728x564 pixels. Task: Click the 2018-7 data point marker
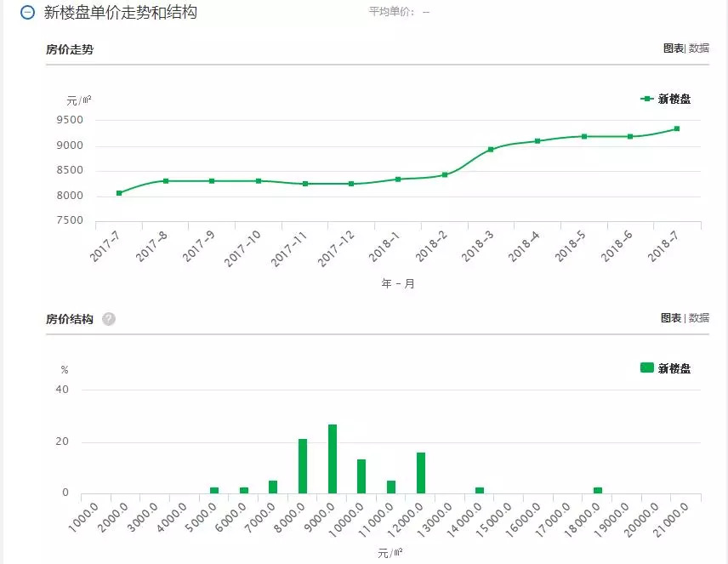pos(677,128)
